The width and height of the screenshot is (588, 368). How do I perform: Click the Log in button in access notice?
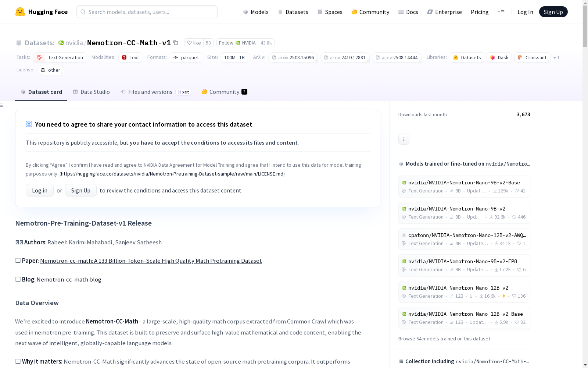(x=40, y=190)
